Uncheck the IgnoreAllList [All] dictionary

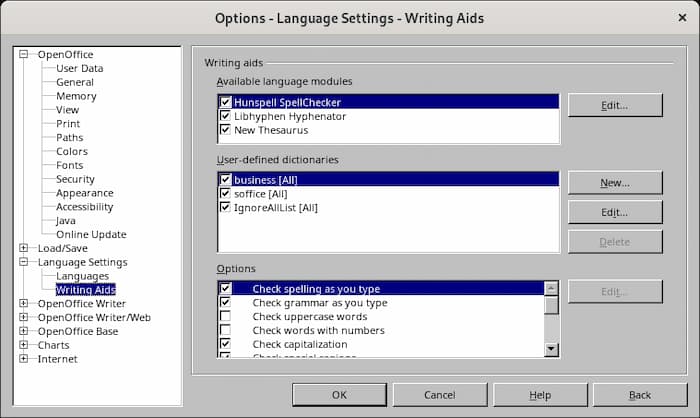click(226, 207)
